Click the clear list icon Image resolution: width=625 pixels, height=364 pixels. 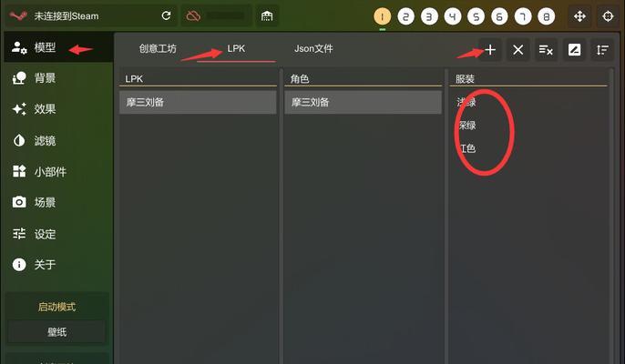(x=546, y=50)
